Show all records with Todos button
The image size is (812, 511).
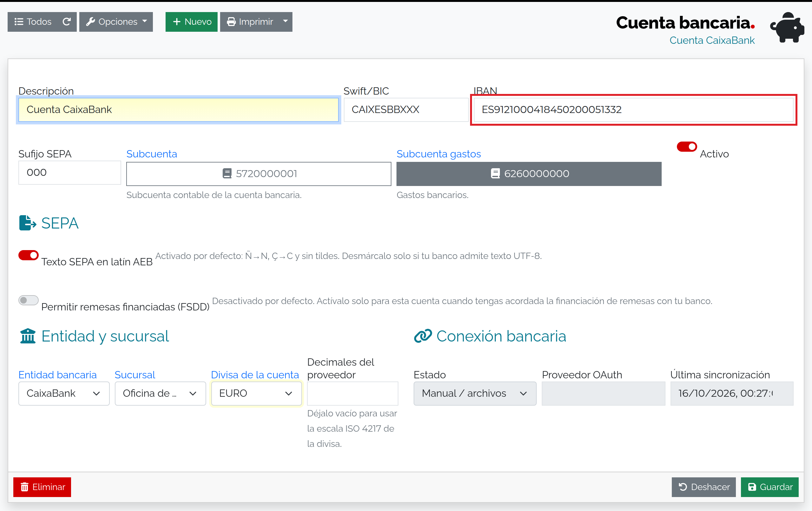click(33, 22)
